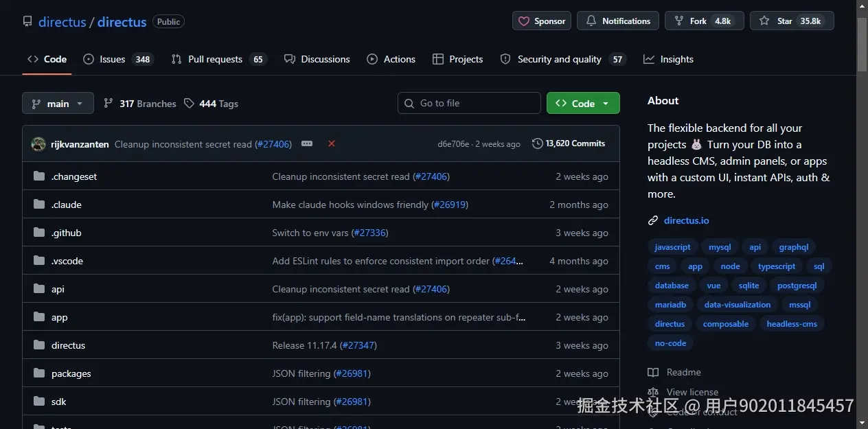This screenshot has height=429, width=868.
Task: Select the no-code topic tag
Action: coord(671,343)
